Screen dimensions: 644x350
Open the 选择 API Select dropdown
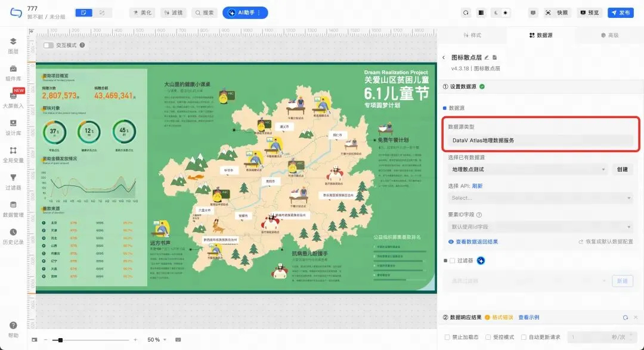click(x=540, y=198)
